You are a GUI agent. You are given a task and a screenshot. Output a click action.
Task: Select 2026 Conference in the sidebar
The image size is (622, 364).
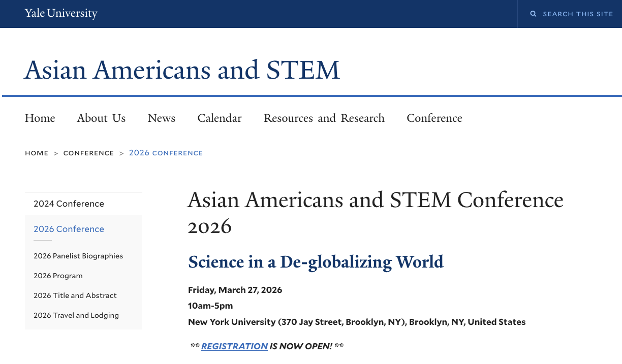click(x=69, y=229)
